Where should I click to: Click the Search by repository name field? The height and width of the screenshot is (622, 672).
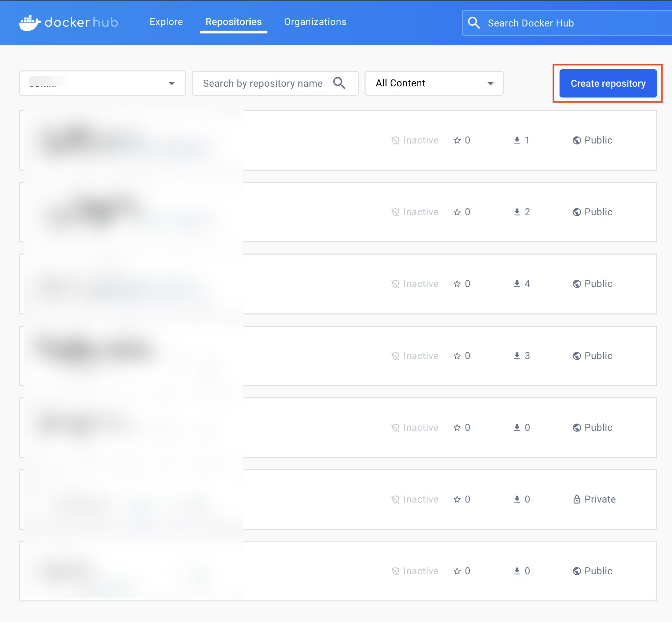(x=263, y=83)
